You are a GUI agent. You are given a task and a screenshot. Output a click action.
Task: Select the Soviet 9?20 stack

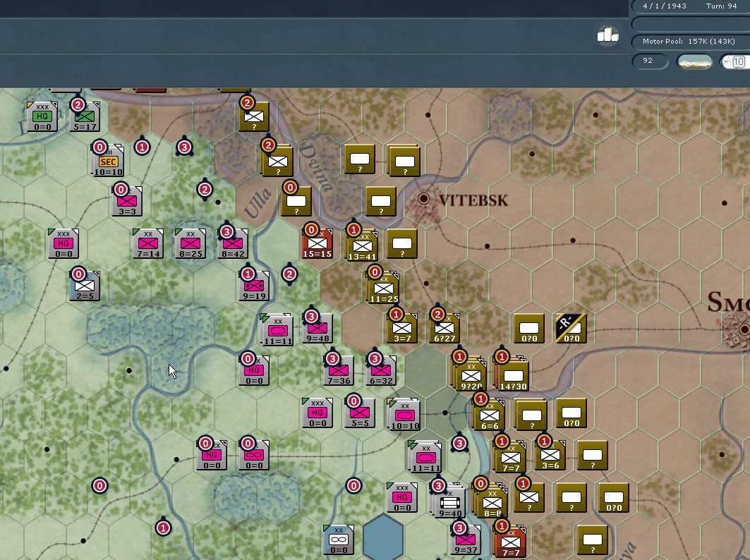(470, 375)
